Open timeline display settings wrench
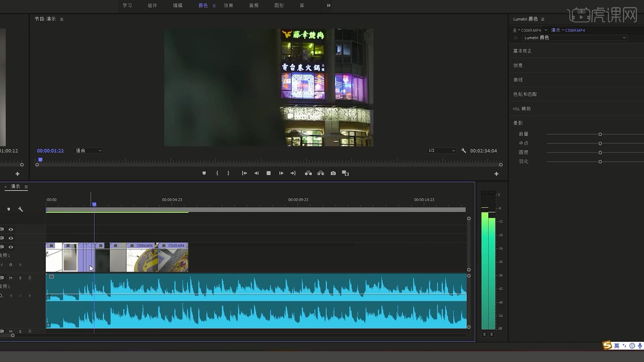Image resolution: width=644 pixels, height=362 pixels. (20, 209)
